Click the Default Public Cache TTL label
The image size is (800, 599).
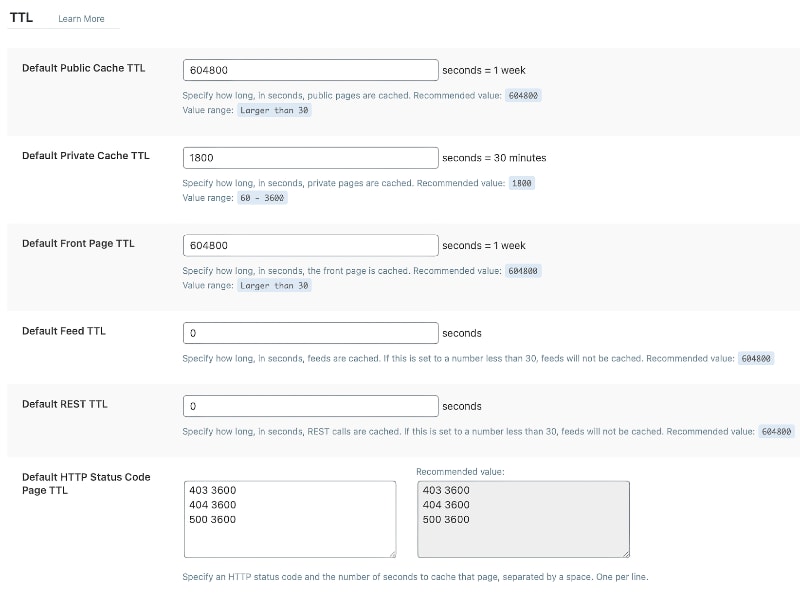point(84,68)
